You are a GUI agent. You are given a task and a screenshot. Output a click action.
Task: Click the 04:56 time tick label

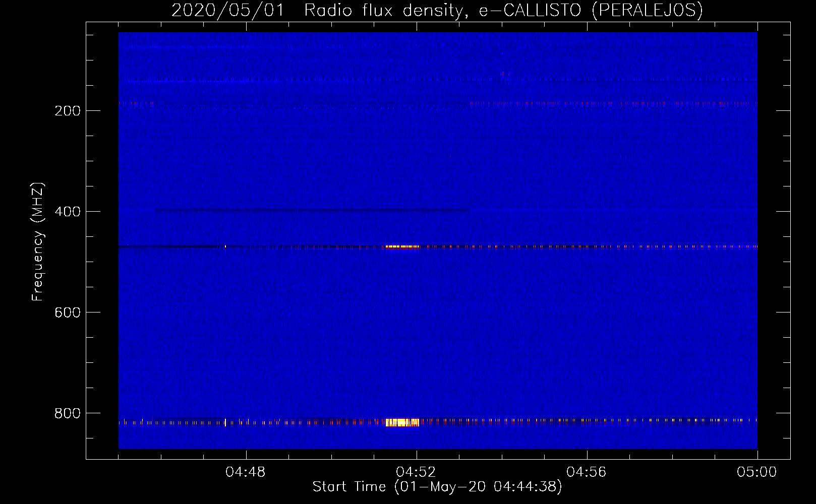pyautogui.click(x=587, y=472)
